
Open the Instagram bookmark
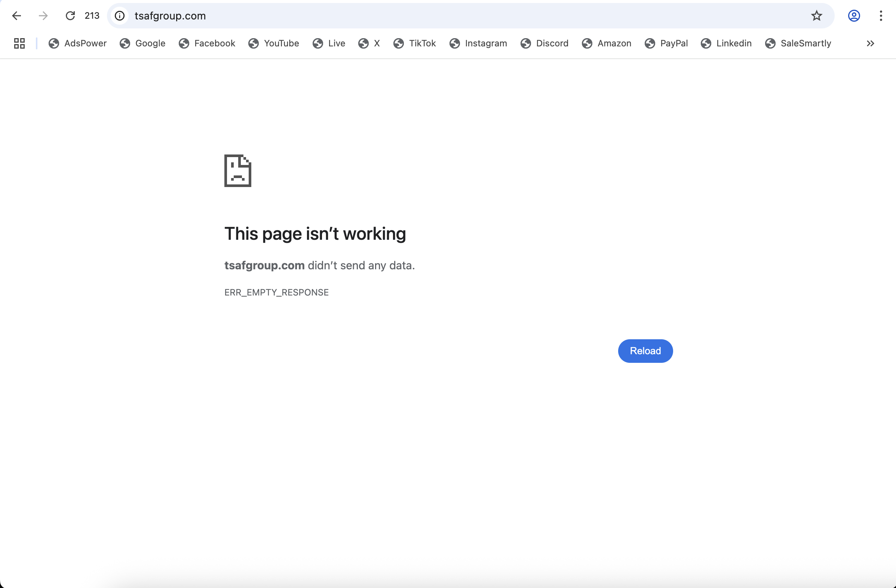coord(478,43)
